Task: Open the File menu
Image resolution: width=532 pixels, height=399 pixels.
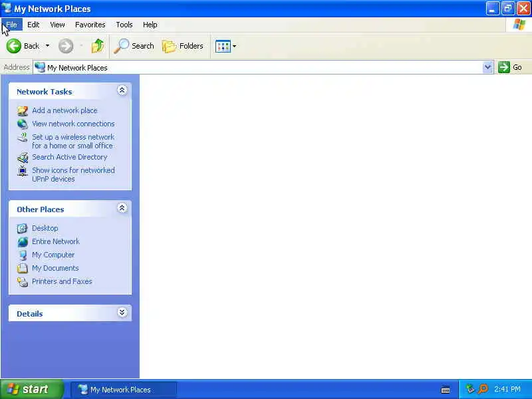Action: (x=11, y=25)
